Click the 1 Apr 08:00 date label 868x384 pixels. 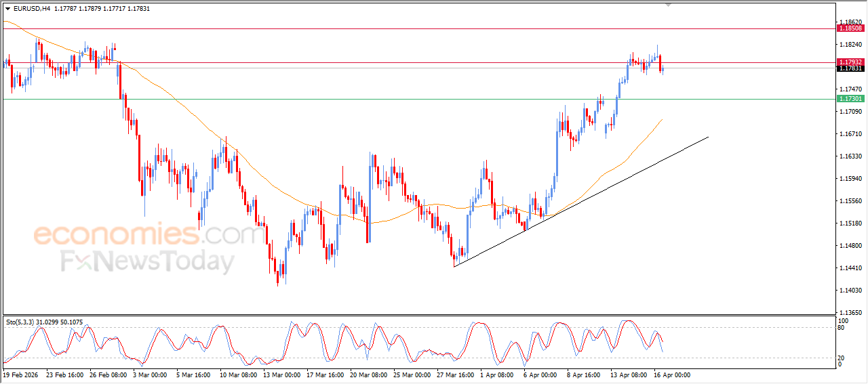[498, 374]
